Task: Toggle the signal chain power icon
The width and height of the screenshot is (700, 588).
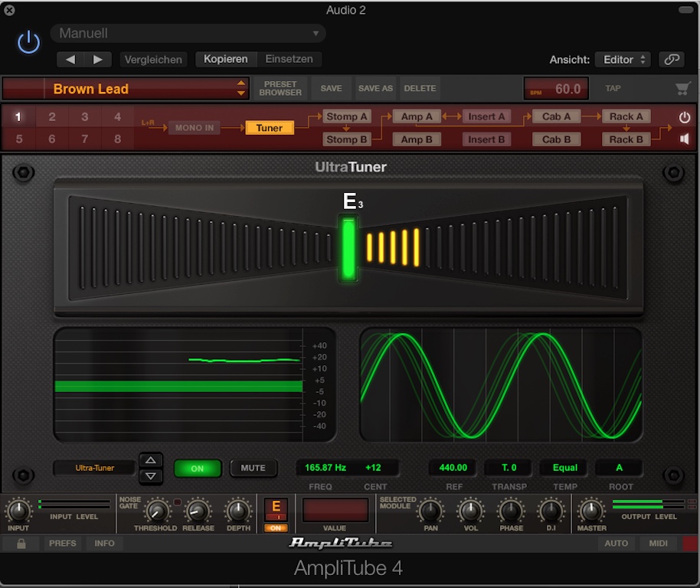Action: click(x=685, y=117)
